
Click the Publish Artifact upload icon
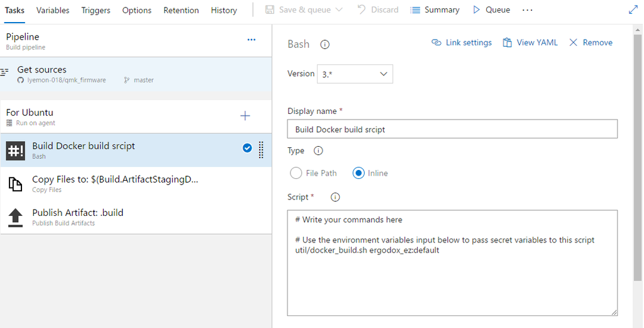16,217
